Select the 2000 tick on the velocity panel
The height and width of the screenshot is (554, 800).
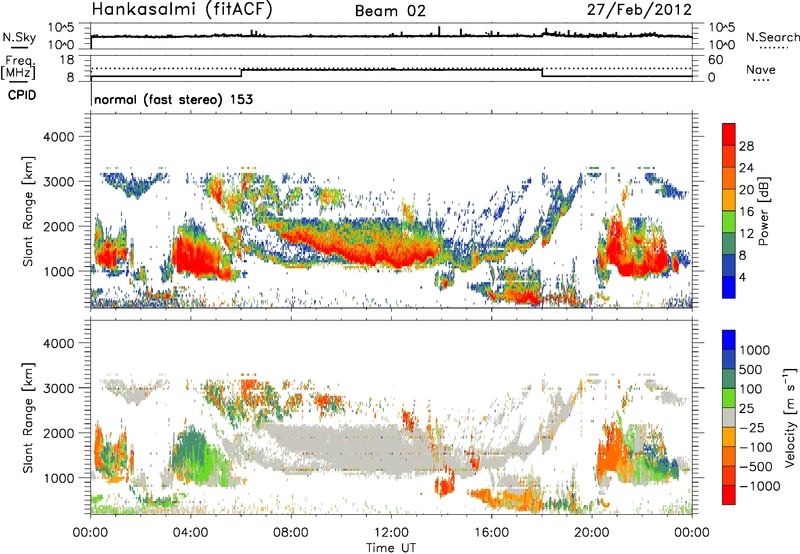pos(58,433)
